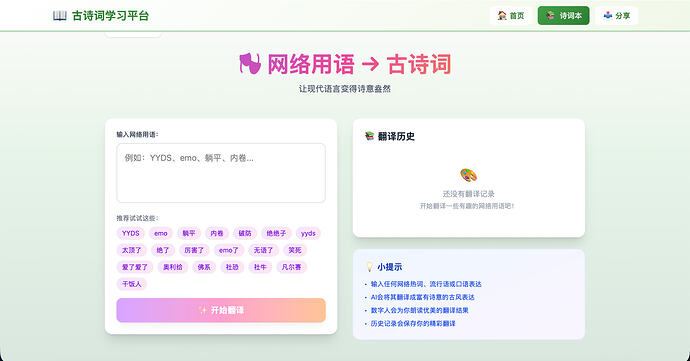Click the 古诗词学习平台 site title
690x361 pixels.
tap(110, 16)
